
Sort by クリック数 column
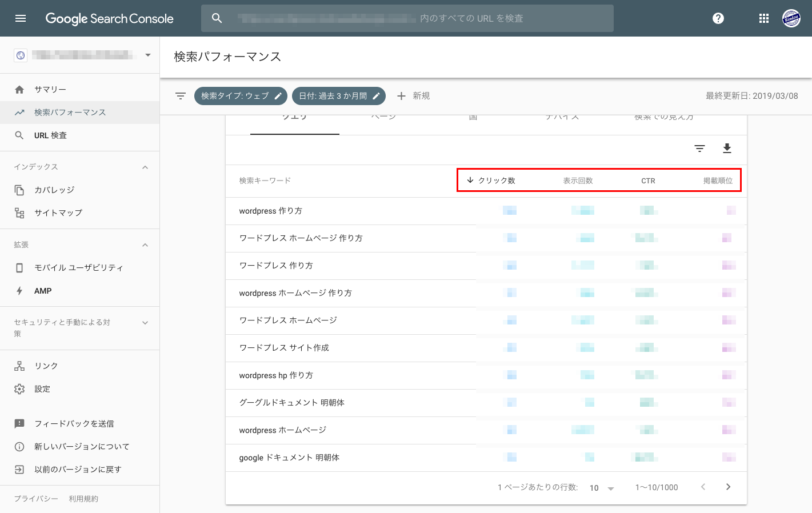pos(491,181)
